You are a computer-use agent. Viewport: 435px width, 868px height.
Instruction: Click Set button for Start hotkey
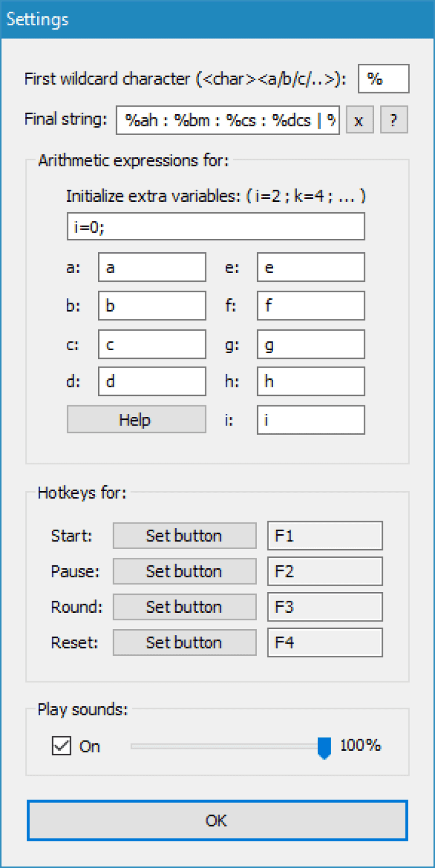pos(184,536)
